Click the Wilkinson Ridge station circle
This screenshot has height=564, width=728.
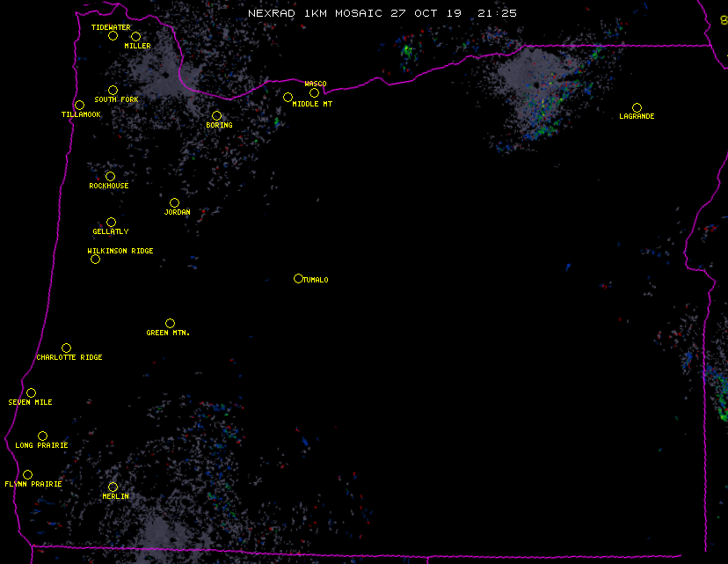95,260
